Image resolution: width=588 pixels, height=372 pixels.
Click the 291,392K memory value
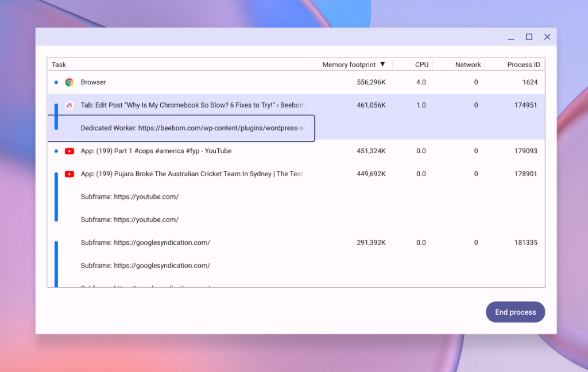(371, 243)
